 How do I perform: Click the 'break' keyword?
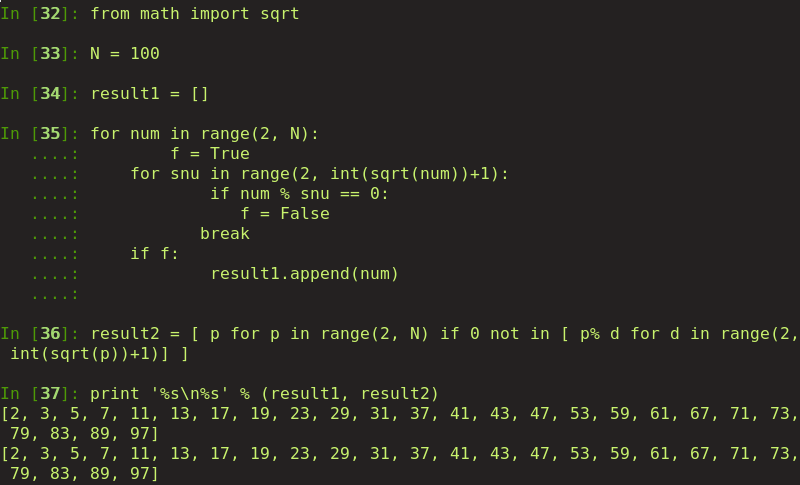(224, 233)
